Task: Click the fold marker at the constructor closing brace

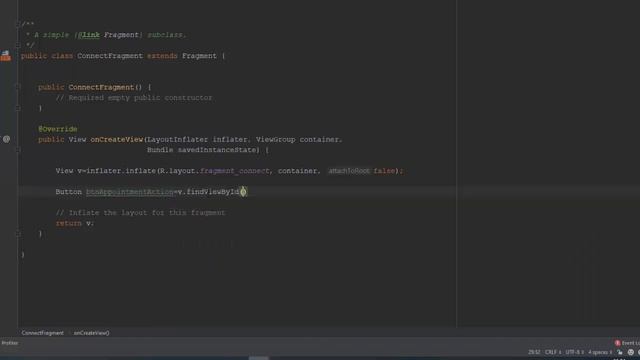Action: coord(18,108)
